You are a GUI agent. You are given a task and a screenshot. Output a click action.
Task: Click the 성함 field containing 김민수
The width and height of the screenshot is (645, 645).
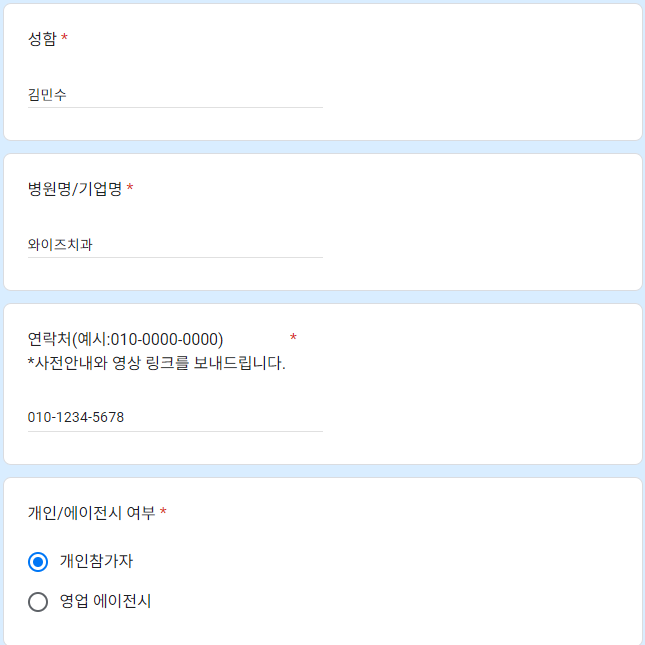(x=175, y=95)
